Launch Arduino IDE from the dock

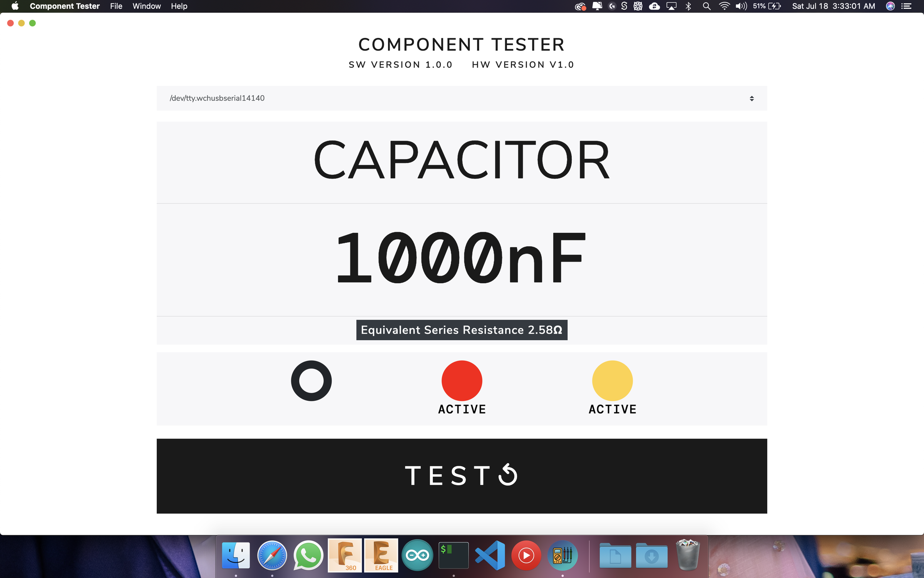[x=417, y=555]
